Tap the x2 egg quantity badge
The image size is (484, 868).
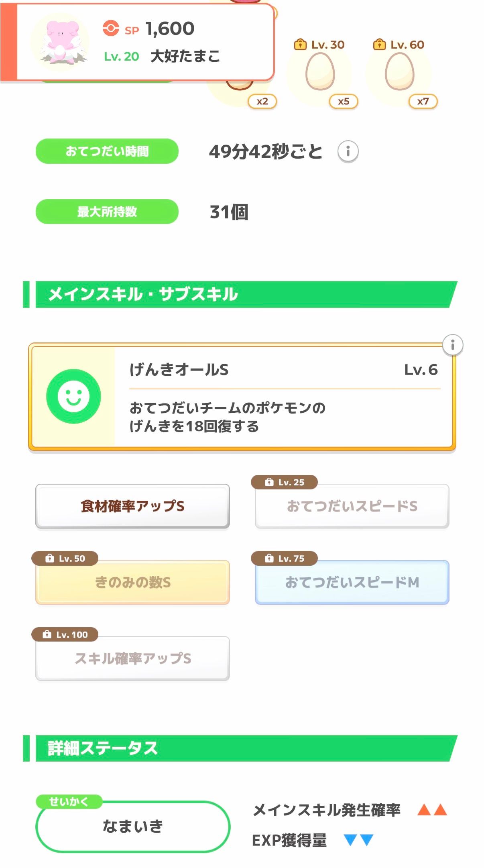pos(262,101)
